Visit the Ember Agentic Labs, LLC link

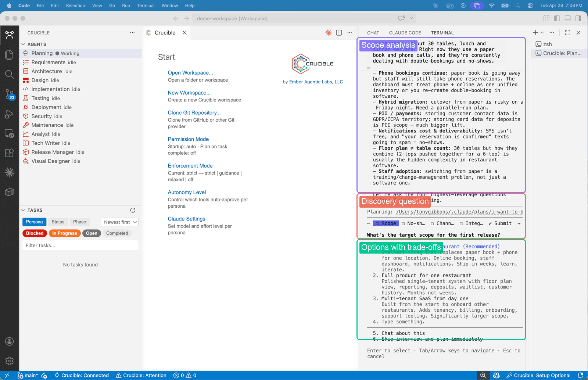(x=316, y=82)
